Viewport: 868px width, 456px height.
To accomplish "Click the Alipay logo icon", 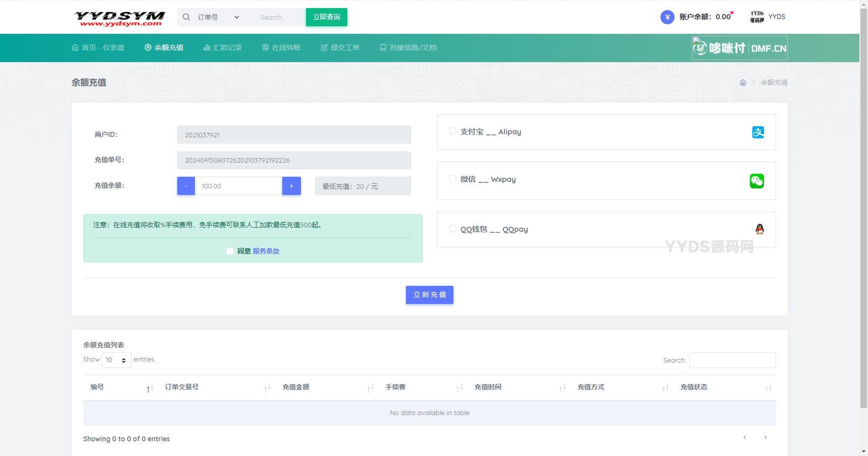I will (757, 132).
